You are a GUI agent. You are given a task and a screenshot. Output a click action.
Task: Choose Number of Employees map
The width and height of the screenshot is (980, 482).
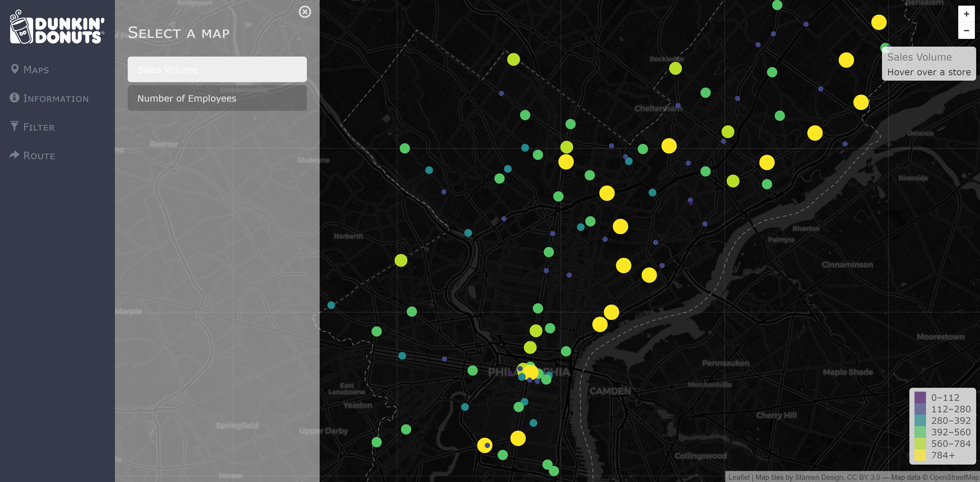click(217, 98)
